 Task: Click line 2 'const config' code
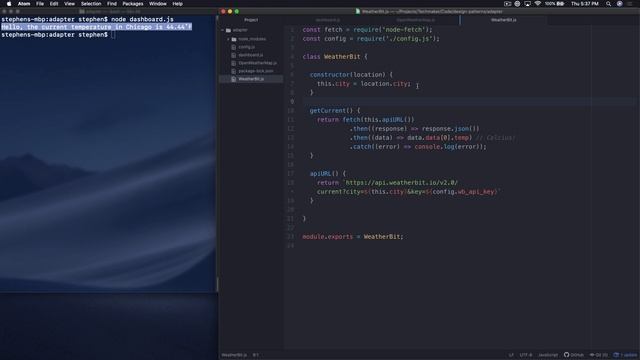click(x=371, y=39)
